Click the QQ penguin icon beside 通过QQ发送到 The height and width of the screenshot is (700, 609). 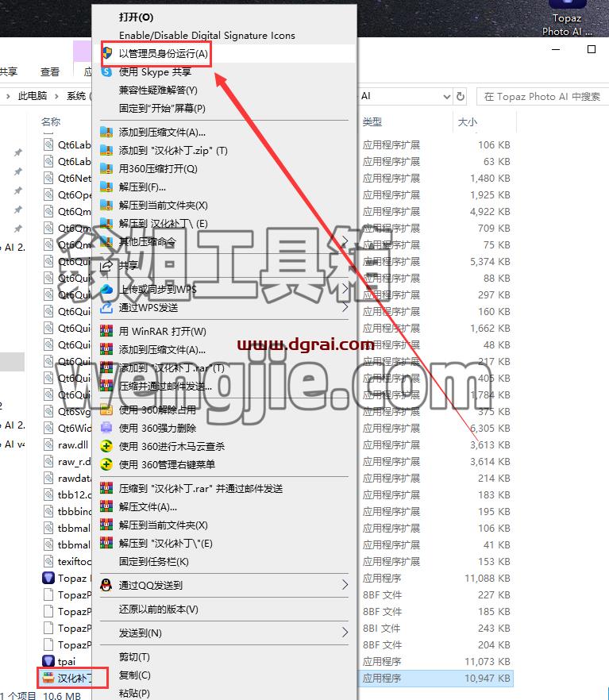tap(106, 585)
